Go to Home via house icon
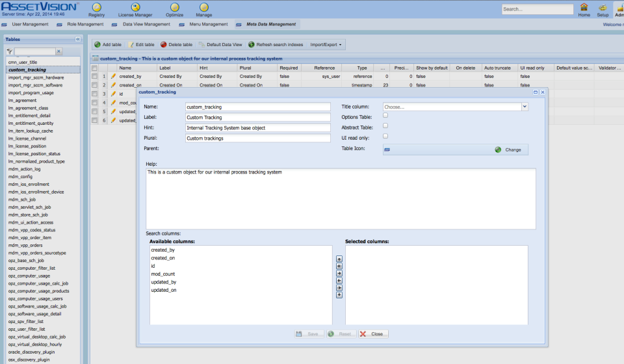Screen dimensions: 624x364 pyautogui.click(x=584, y=6)
